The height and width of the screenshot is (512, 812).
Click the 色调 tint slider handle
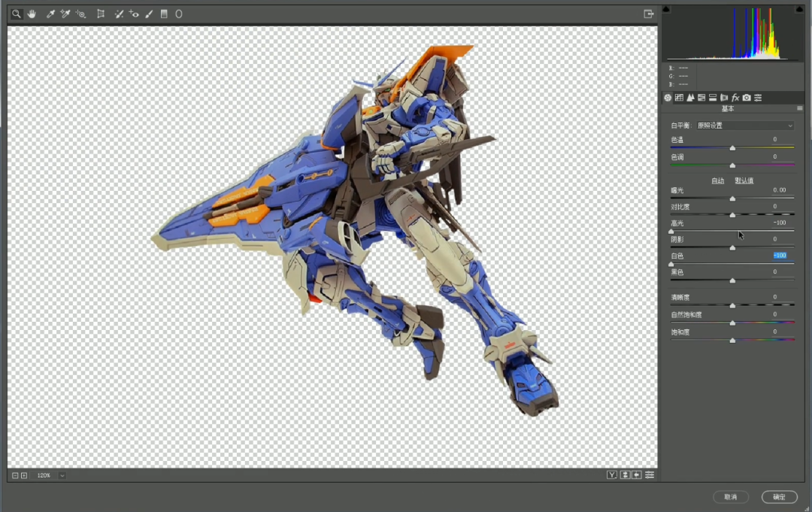click(x=732, y=165)
